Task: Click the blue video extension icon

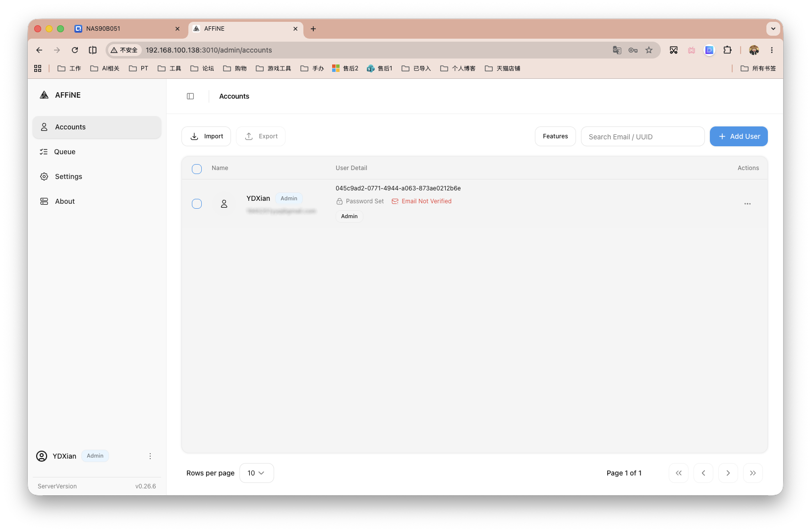Action: (709, 50)
